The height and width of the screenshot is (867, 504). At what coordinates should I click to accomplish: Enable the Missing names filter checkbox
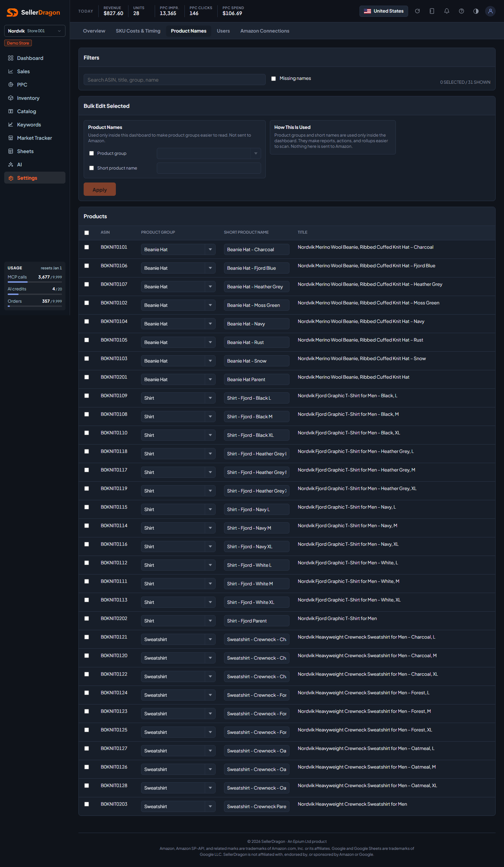click(x=274, y=79)
